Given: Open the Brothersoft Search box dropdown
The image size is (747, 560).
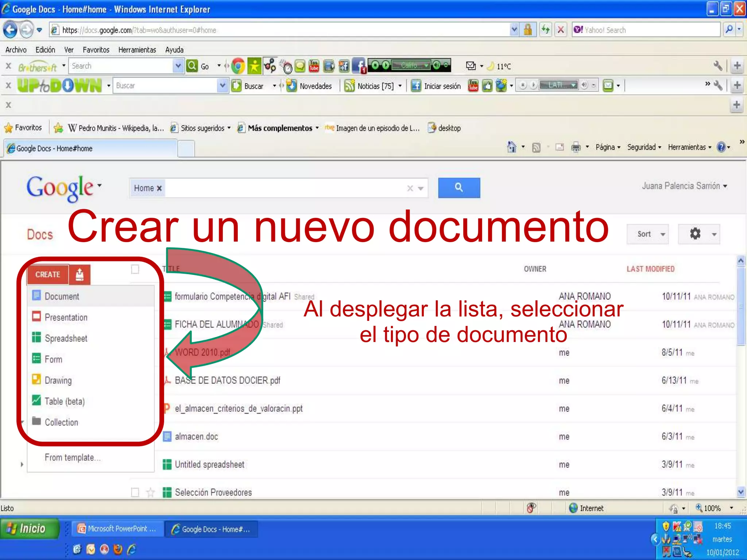Looking at the screenshot, I should [178, 66].
